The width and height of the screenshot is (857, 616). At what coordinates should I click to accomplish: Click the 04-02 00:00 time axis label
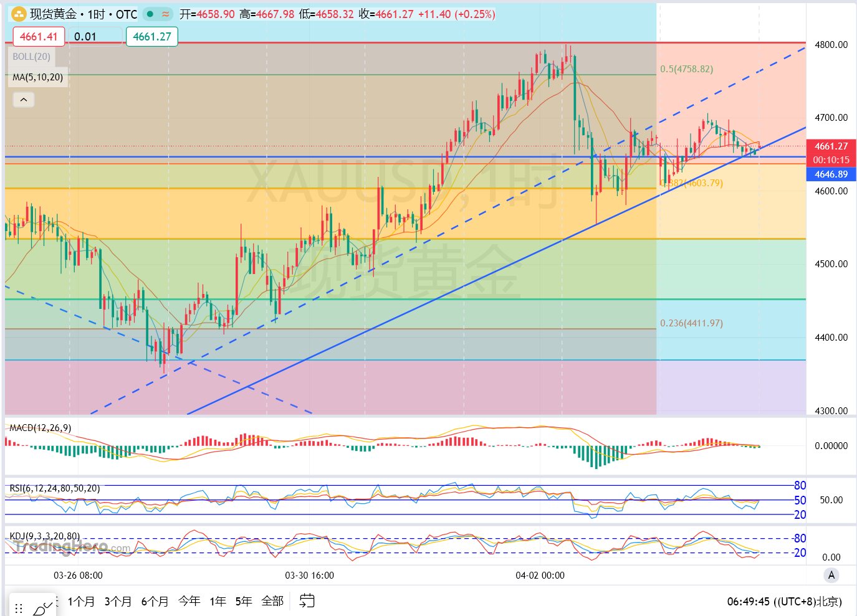[x=540, y=576]
